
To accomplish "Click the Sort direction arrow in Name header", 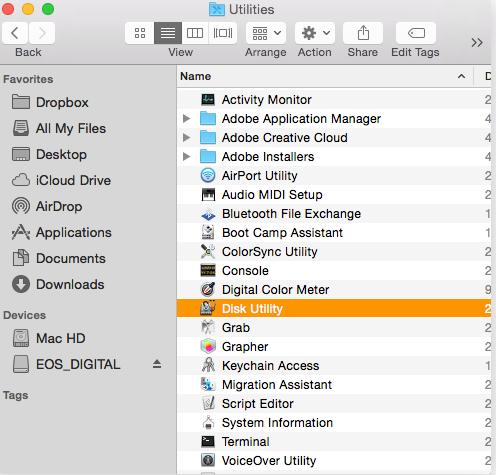I will coord(461,76).
